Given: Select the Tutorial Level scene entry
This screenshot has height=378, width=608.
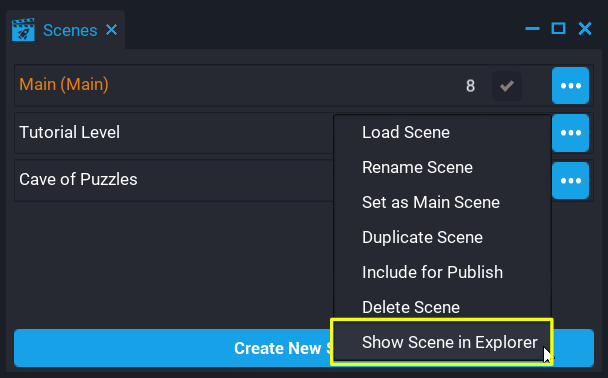Looking at the screenshot, I should [x=69, y=132].
